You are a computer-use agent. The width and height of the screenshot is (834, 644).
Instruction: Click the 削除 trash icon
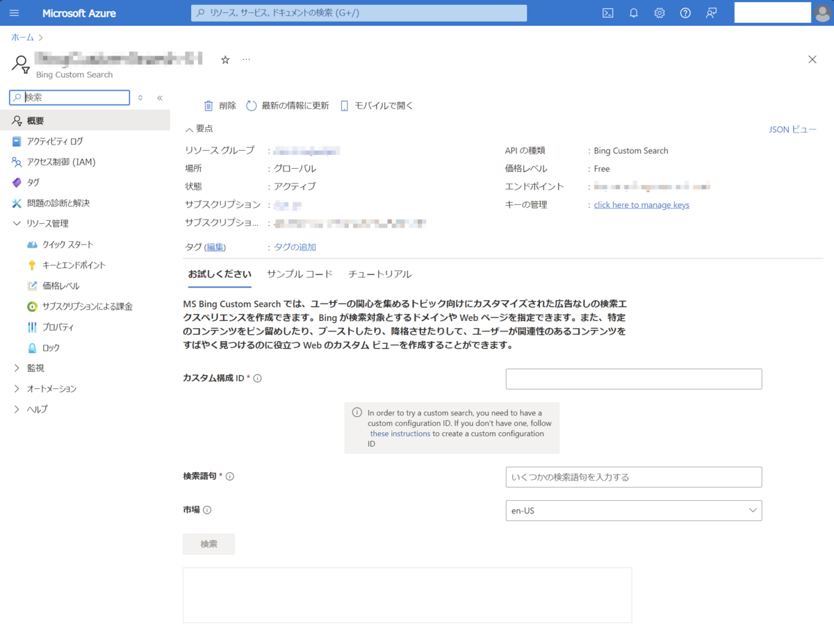[208, 106]
